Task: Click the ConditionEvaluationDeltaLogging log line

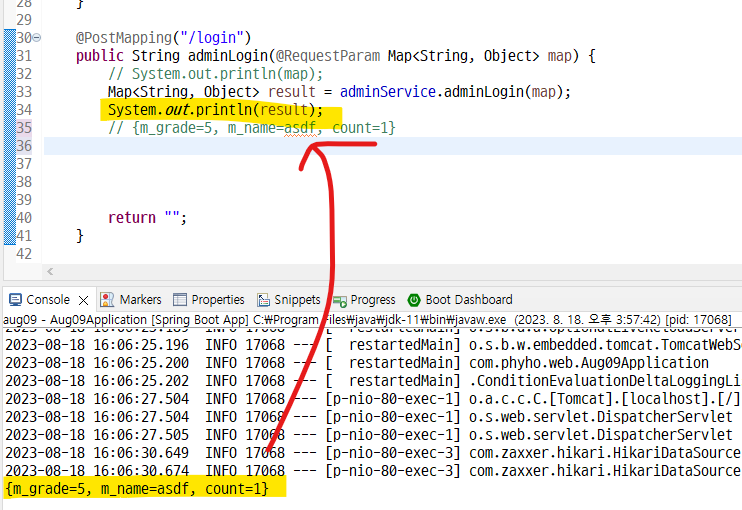Action: 373,381
